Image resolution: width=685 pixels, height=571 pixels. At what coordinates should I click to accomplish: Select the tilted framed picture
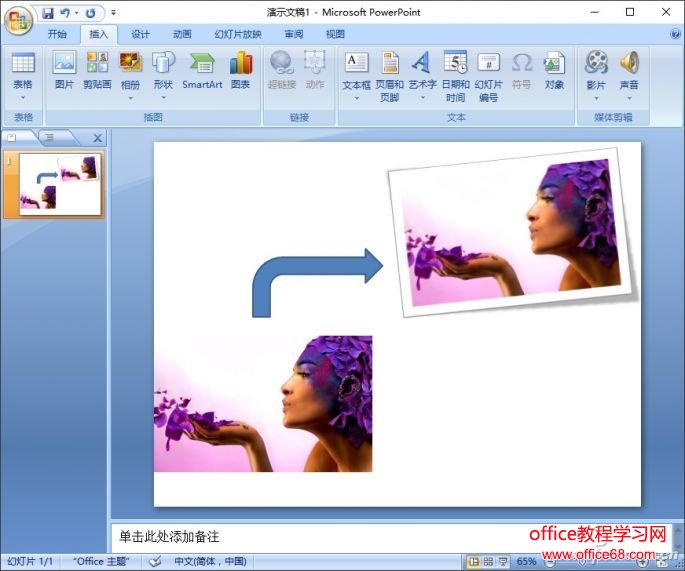coord(511,232)
